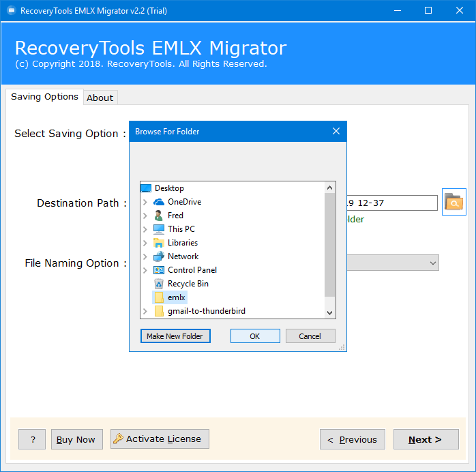Minimize the EMLX Migrator window
Viewport: 476px width, 472px height.
398,11
